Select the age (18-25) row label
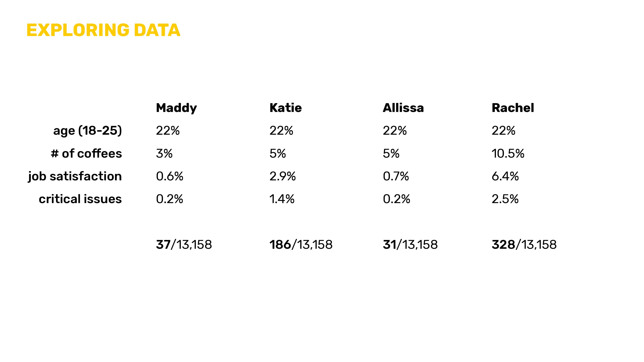The image size is (644, 362). (88, 131)
